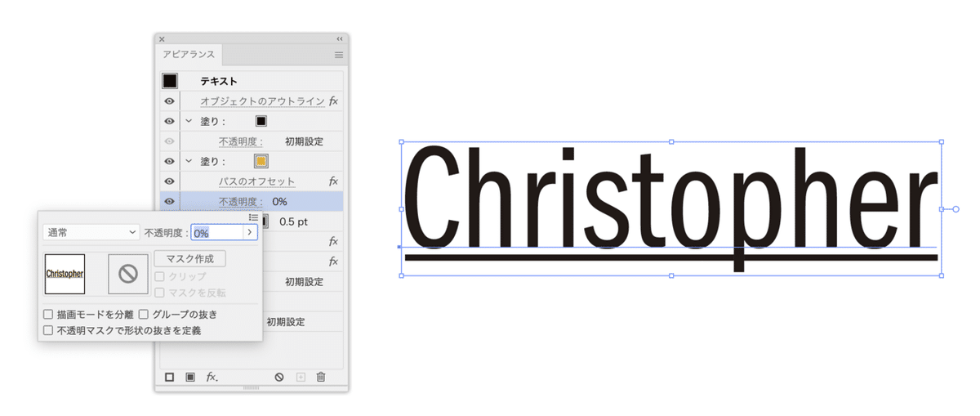Click the 0.5 pt stroke weight value

pyautogui.click(x=293, y=221)
